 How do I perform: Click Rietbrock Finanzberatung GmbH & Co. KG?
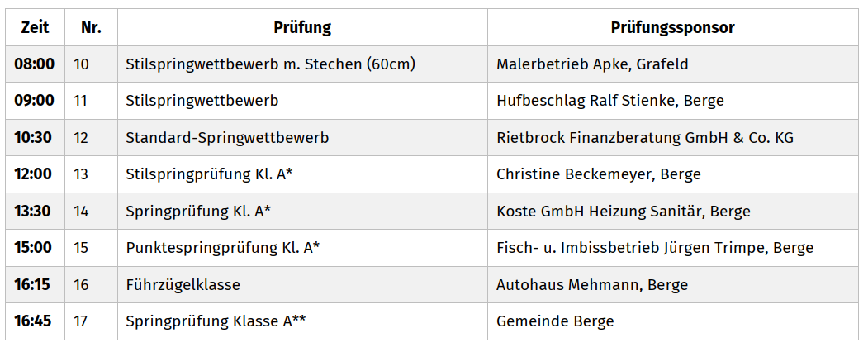tap(645, 138)
